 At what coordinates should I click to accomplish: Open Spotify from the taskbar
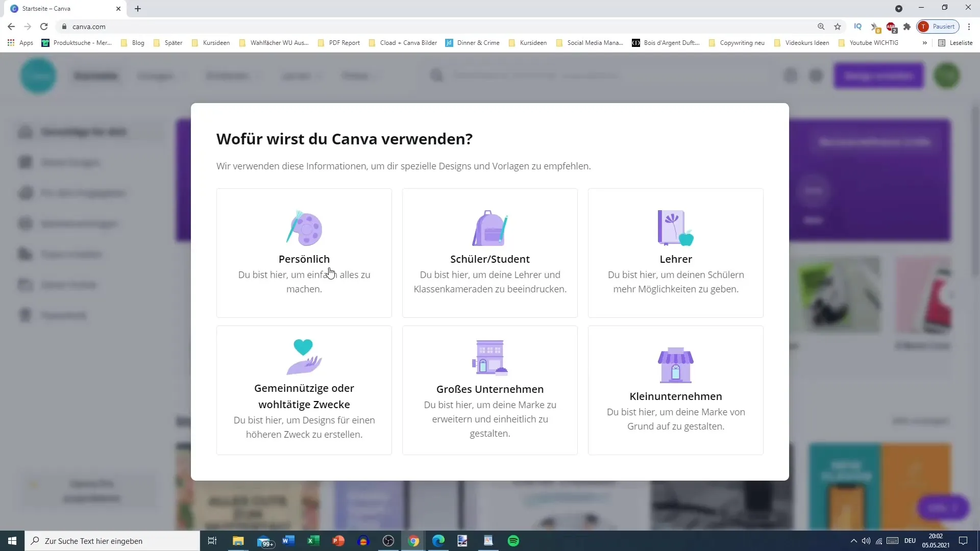(513, 541)
